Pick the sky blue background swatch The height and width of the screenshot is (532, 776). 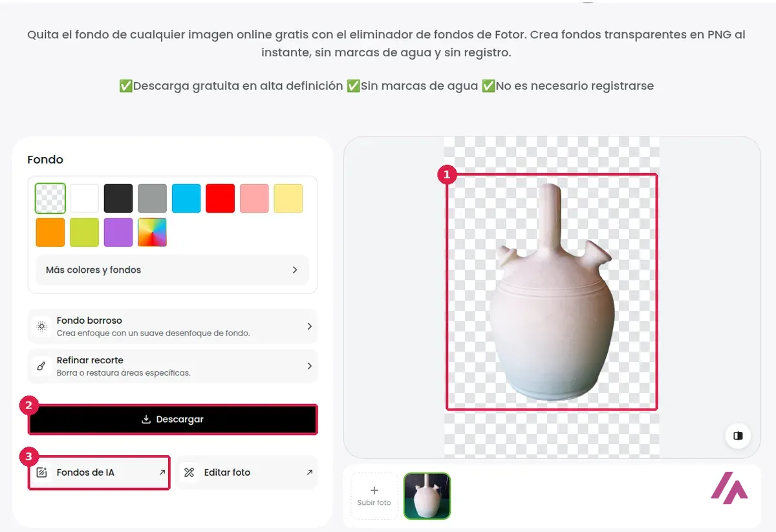coord(186,198)
